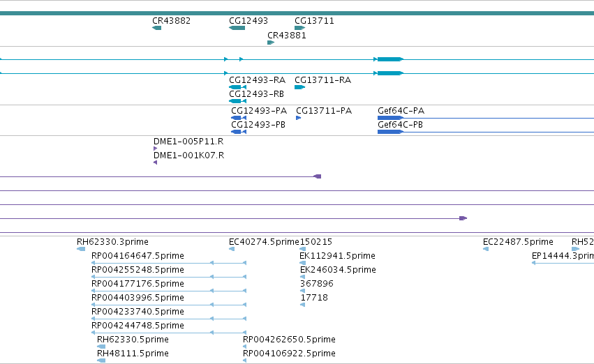Select the CR43881 gene arrow glyph
Screen dimensions: 594x364
click(271, 43)
